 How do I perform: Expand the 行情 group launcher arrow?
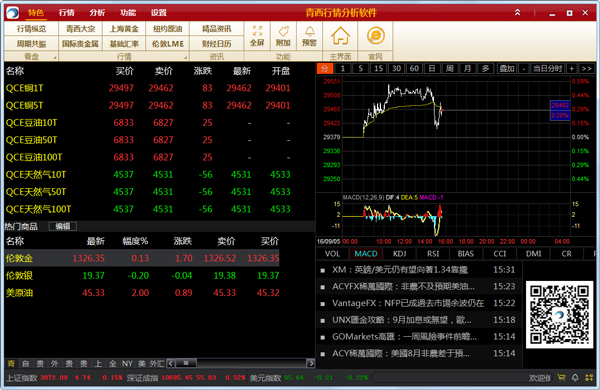tap(186, 58)
